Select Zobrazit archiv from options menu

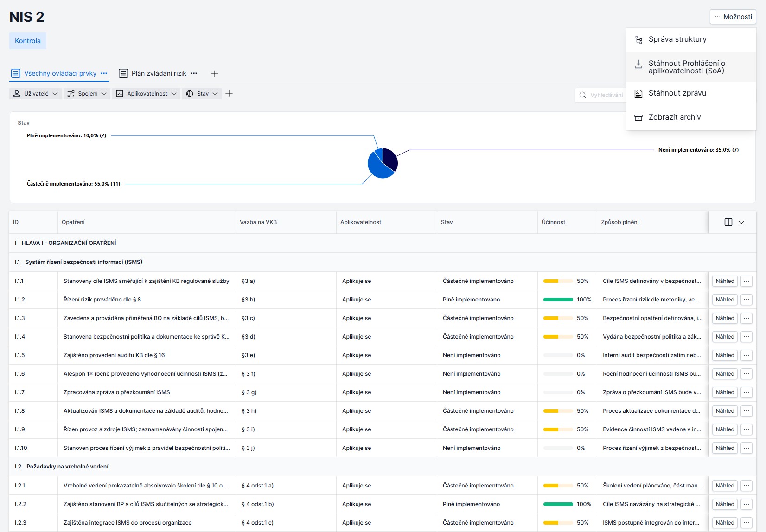(x=674, y=117)
